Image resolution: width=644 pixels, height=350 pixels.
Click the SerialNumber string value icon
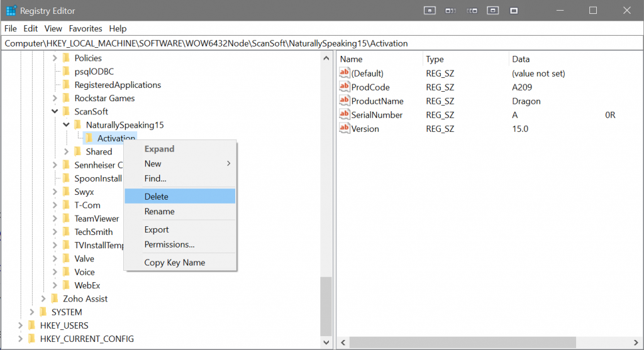pyautogui.click(x=344, y=115)
